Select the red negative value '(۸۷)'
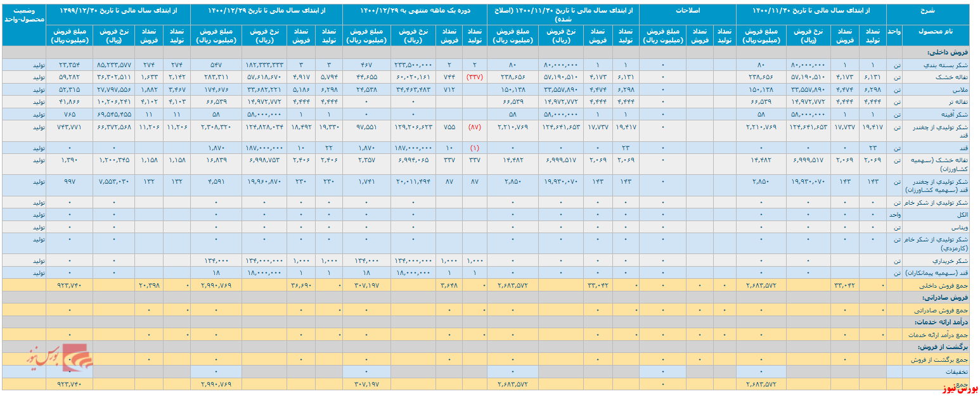Viewport: 980px width, 396px height. (x=475, y=125)
